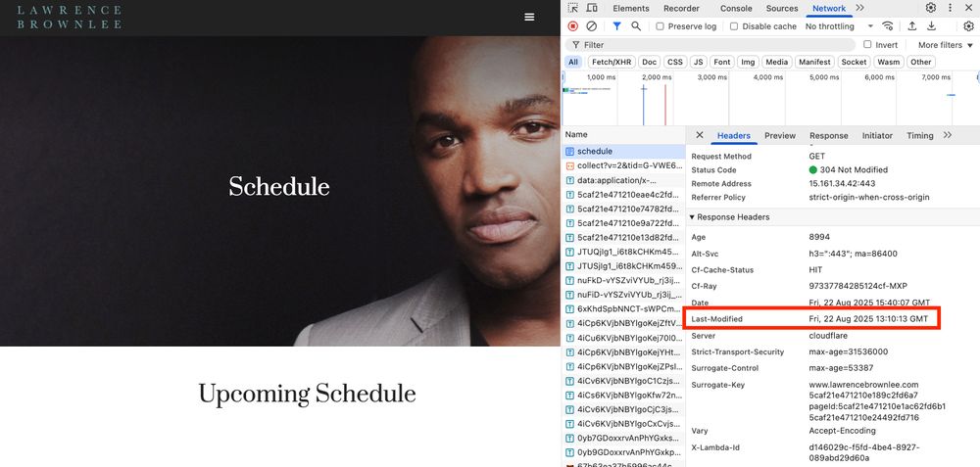Select the nuFkD-vYSZviVYUb_rj3ij request
The width and height of the screenshot is (980, 467).
point(623,280)
